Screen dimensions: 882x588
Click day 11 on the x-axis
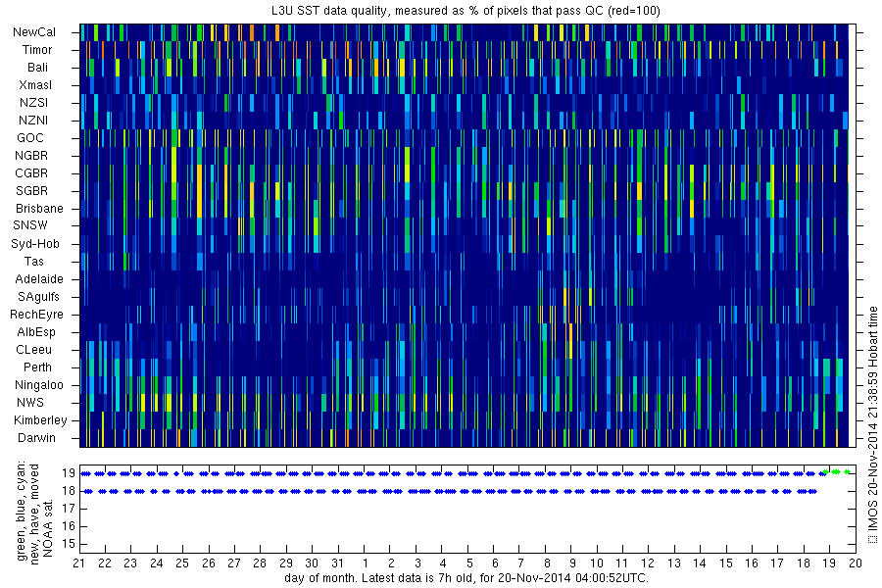[621, 563]
